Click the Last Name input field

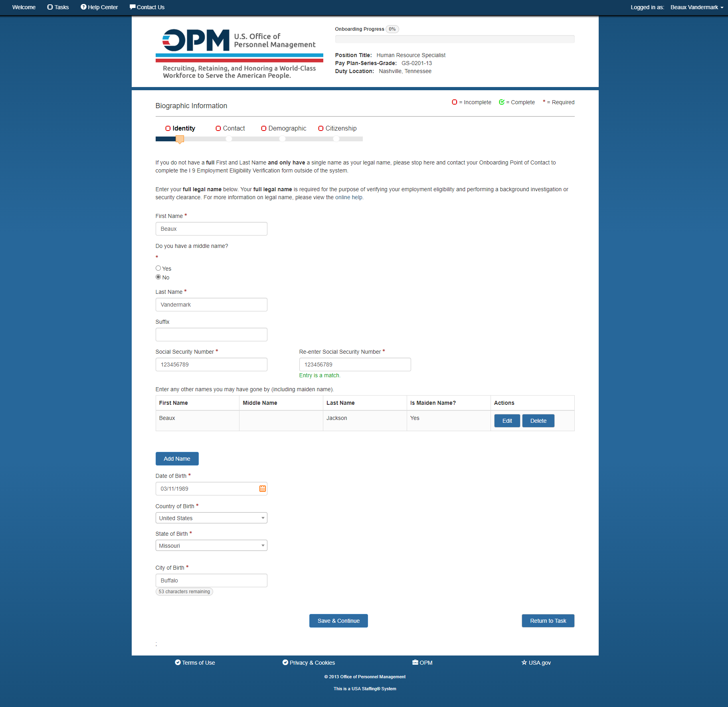click(x=211, y=305)
